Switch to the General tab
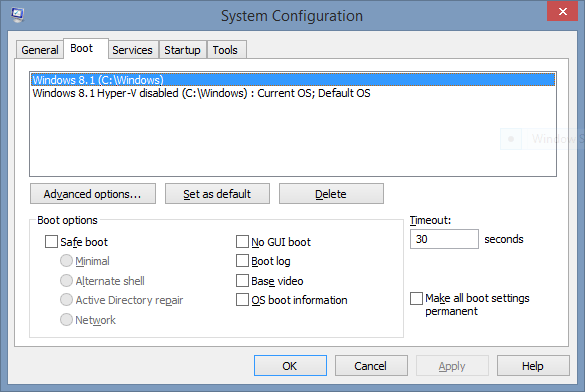This screenshot has width=585, height=392. point(40,50)
